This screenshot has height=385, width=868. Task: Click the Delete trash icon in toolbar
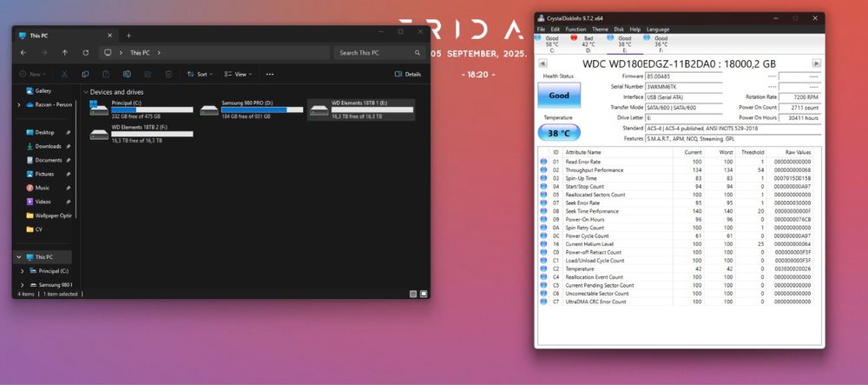168,74
